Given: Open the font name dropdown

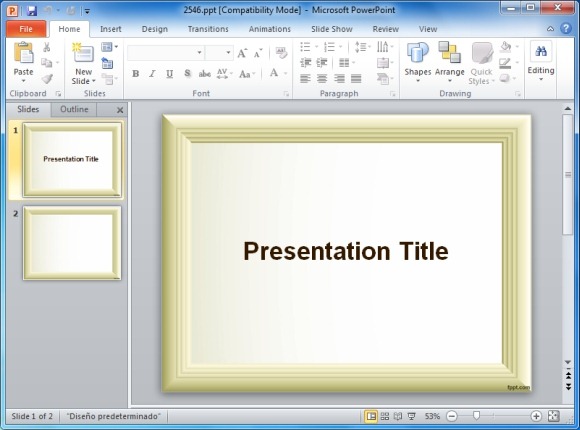Looking at the screenshot, I should coord(199,53).
